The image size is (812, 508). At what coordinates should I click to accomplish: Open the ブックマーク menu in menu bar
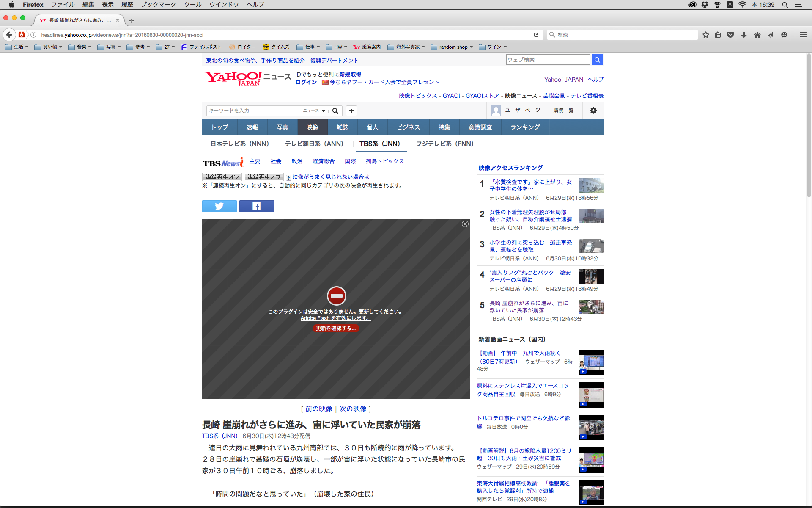158,5
